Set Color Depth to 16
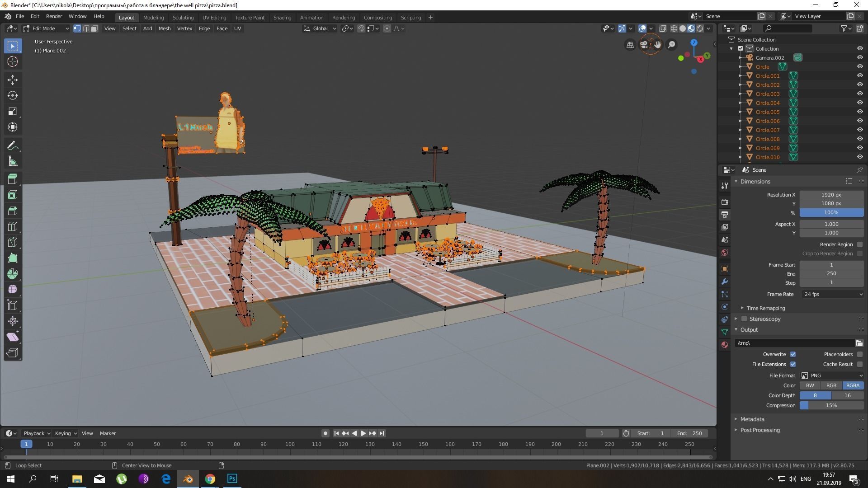868x488 pixels. (x=848, y=395)
